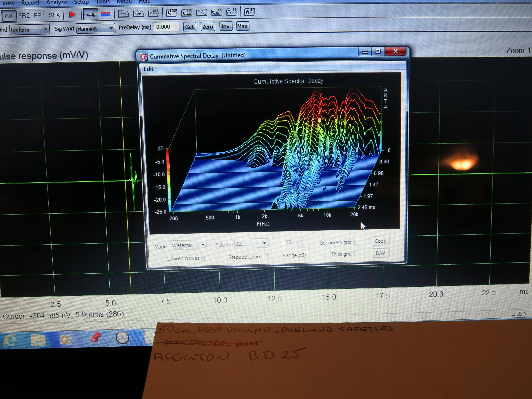Open the Help menu
The width and height of the screenshot is (532, 399).
(x=144, y=1)
